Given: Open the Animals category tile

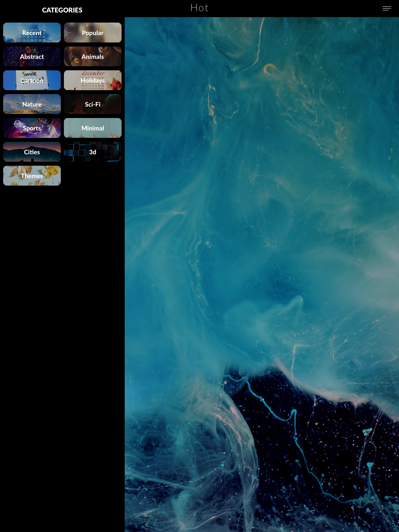Looking at the screenshot, I should [92, 56].
